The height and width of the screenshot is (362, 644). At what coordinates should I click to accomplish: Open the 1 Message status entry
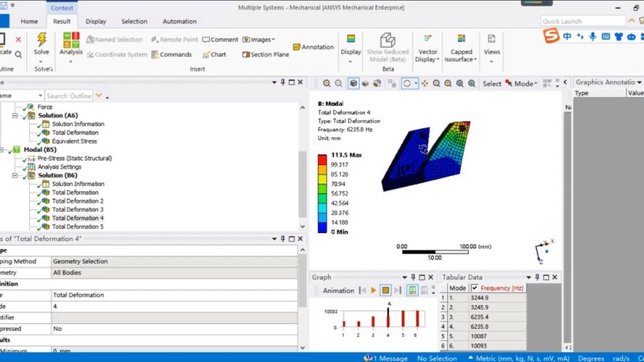(x=386, y=358)
